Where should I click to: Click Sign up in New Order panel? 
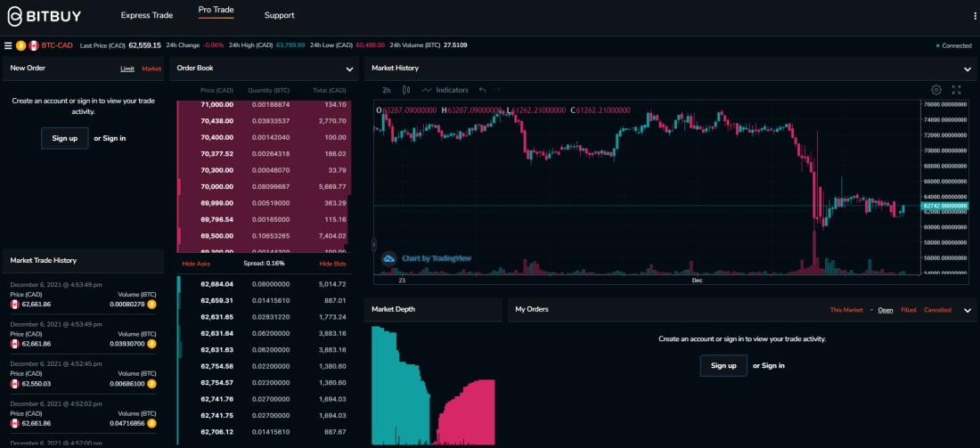65,138
